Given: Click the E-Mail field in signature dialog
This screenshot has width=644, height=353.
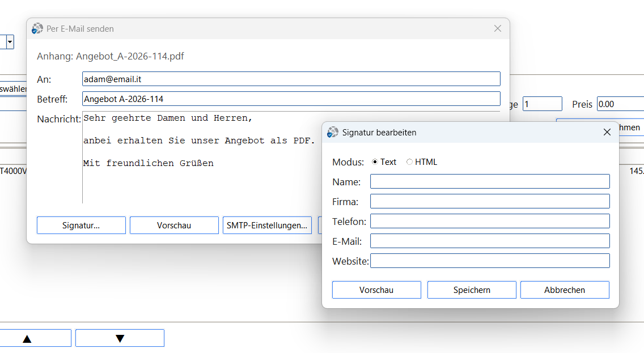Looking at the screenshot, I should click(490, 241).
